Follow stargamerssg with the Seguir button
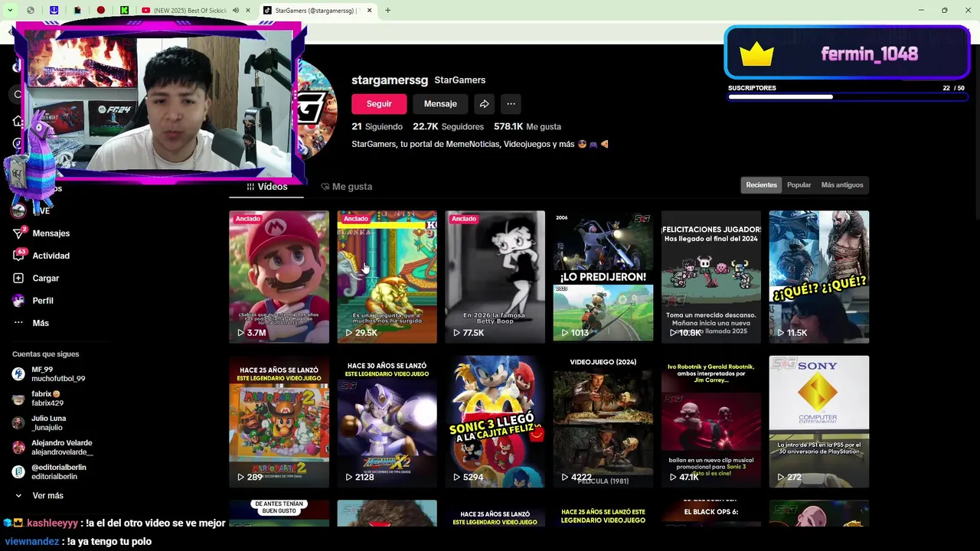 pos(379,104)
